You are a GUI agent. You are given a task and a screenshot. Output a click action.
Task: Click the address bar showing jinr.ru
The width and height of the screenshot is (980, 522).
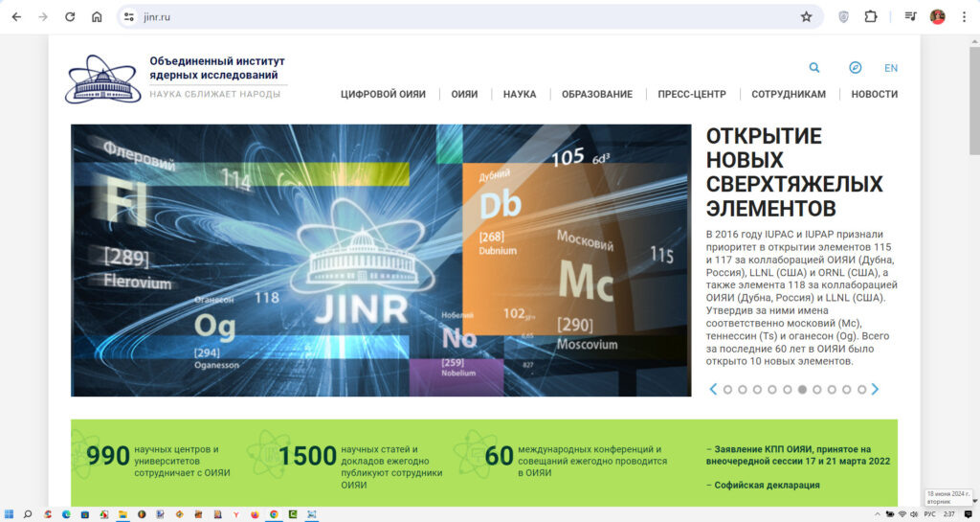click(x=469, y=17)
